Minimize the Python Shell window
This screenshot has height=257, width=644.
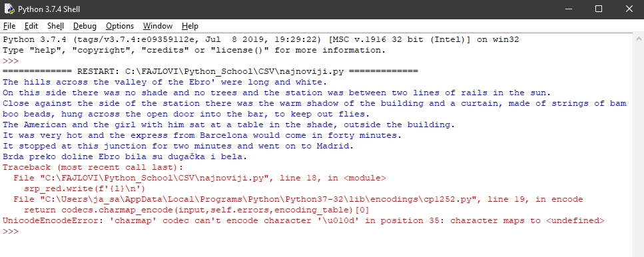pyautogui.click(x=568, y=9)
